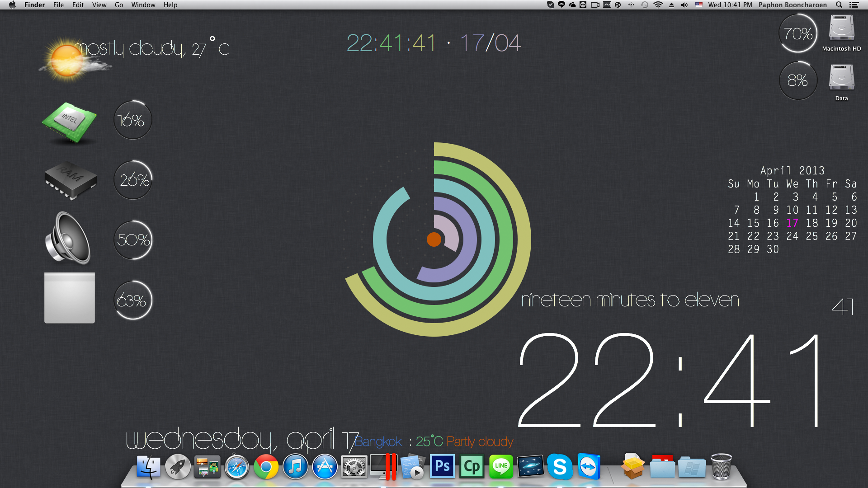
Task: Open the LINE app in dock
Action: [501, 467]
